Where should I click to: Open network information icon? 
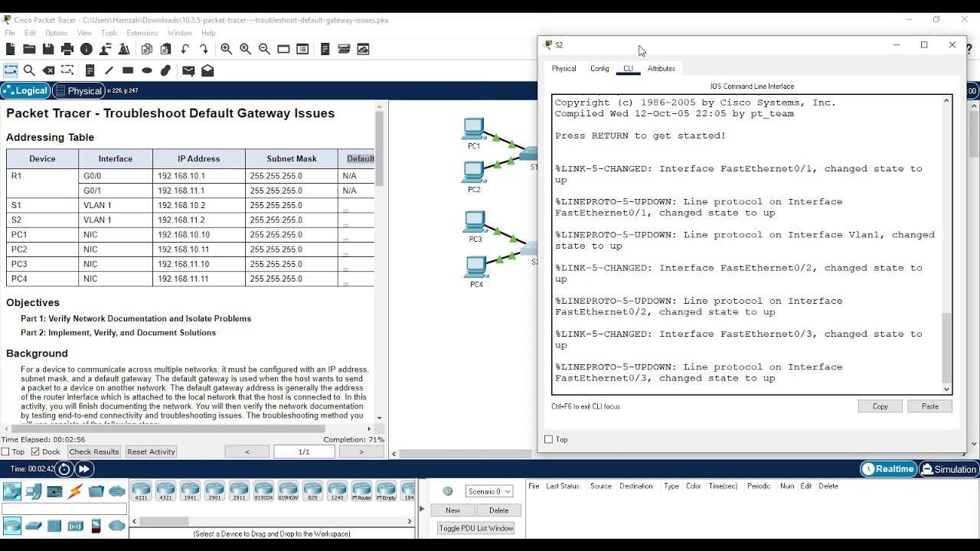(87, 49)
